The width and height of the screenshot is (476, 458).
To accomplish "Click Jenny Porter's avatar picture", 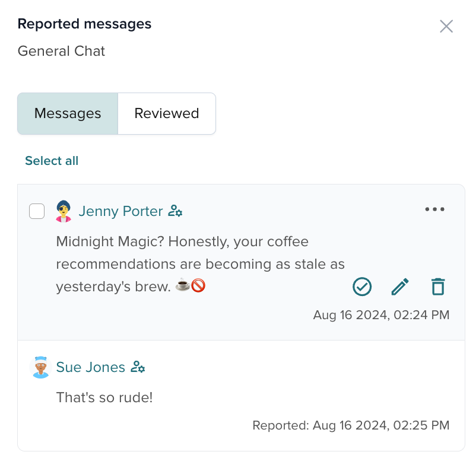I will (x=64, y=211).
